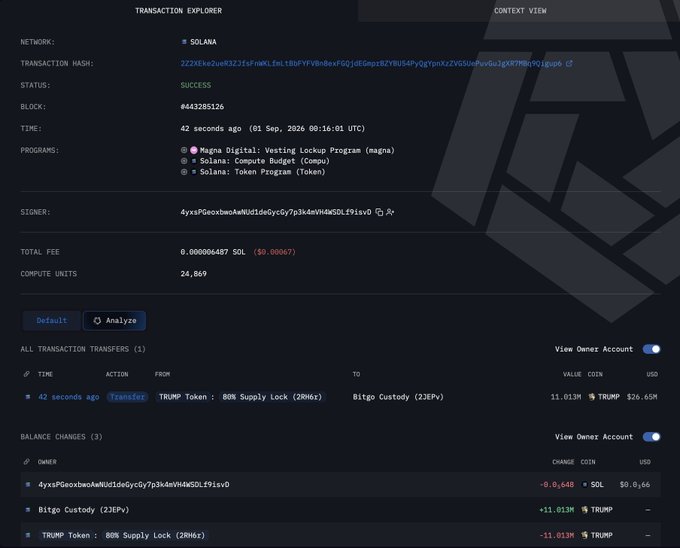Click the Analyze button
Image resolution: width=680 pixels, height=548 pixels.
(x=114, y=320)
